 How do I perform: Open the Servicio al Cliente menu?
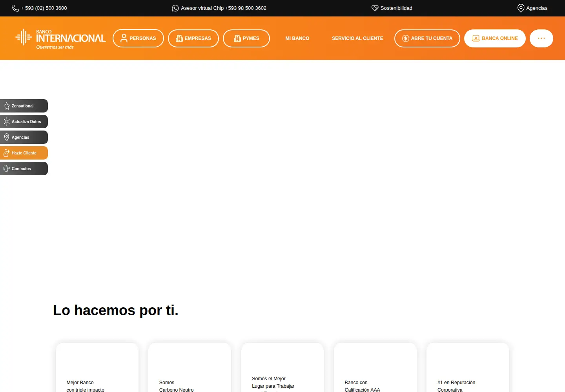coord(357,38)
